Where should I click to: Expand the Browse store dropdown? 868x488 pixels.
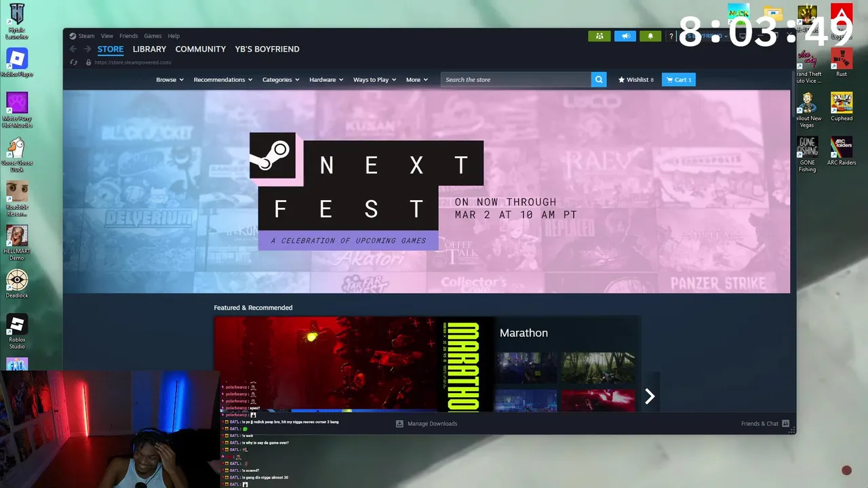coord(170,79)
